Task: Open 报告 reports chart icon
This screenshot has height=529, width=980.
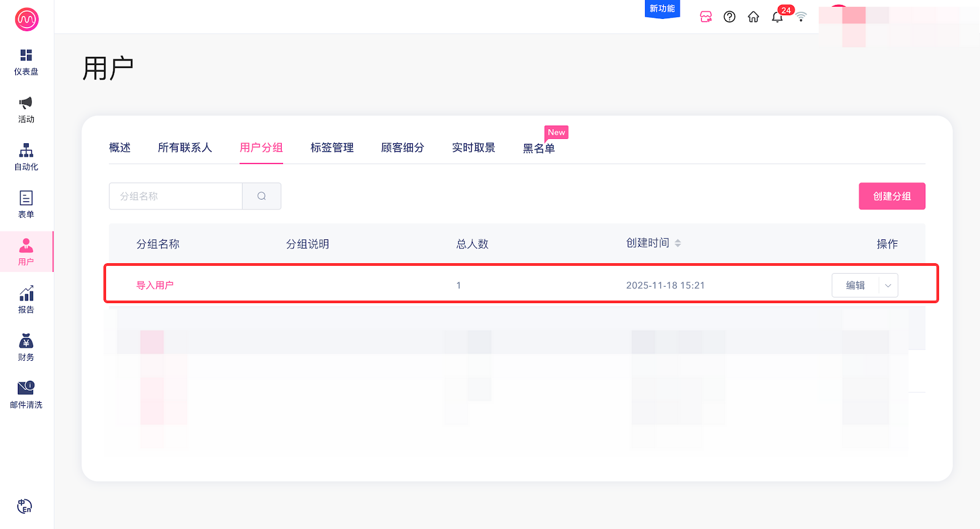Action: click(26, 294)
